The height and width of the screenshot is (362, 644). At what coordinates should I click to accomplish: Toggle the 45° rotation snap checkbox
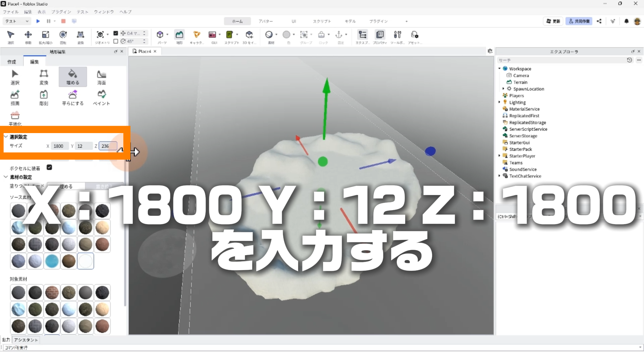point(116,41)
